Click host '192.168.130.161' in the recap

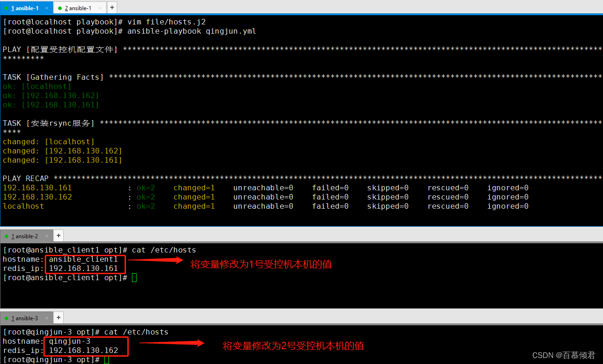(x=37, y=188)
